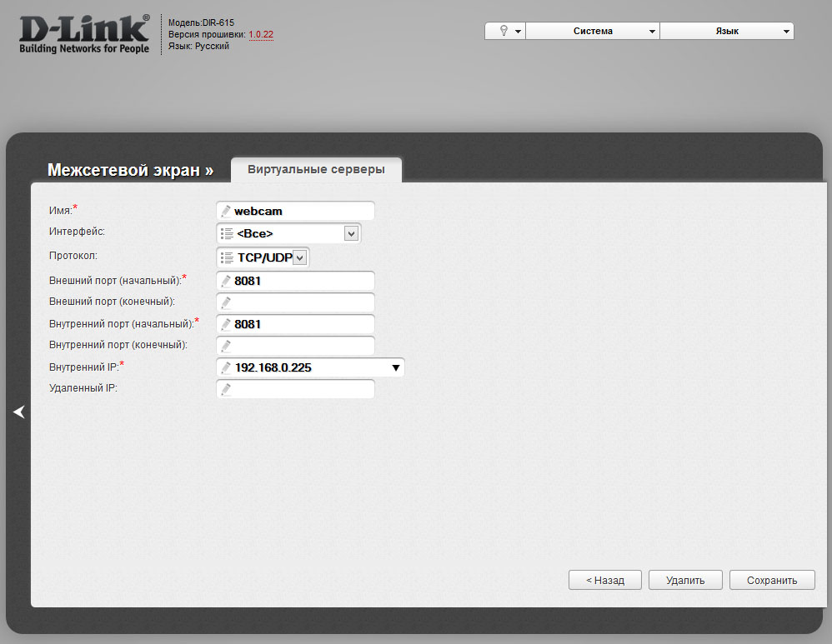832x644 pixels.
Task: Click the Межсетевой экран breadcrumb heading
Action: click(130, 170)
